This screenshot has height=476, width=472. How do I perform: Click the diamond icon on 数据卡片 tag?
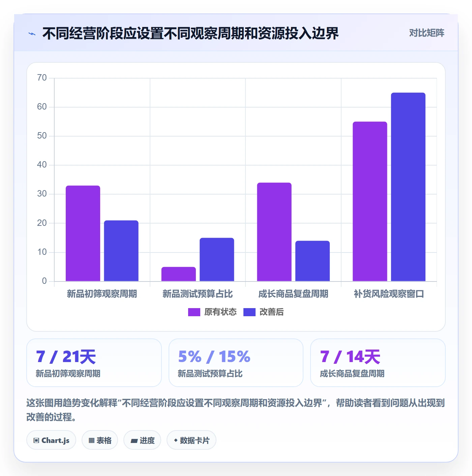point(175,440)
